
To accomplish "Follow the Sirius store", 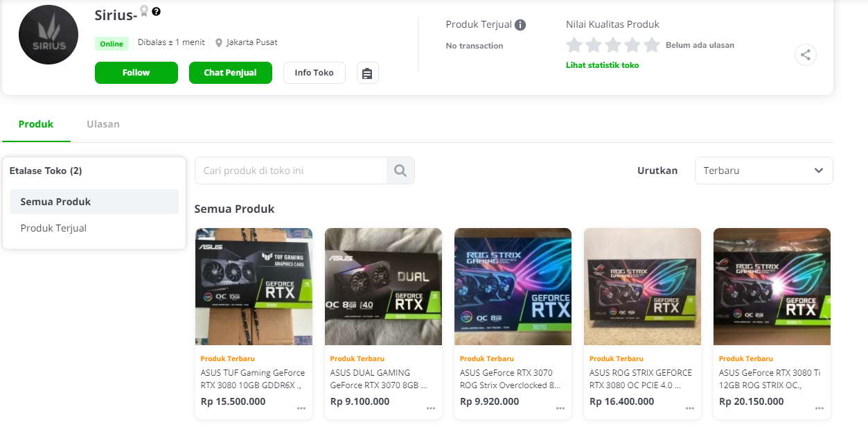I will tap(136, 73).
